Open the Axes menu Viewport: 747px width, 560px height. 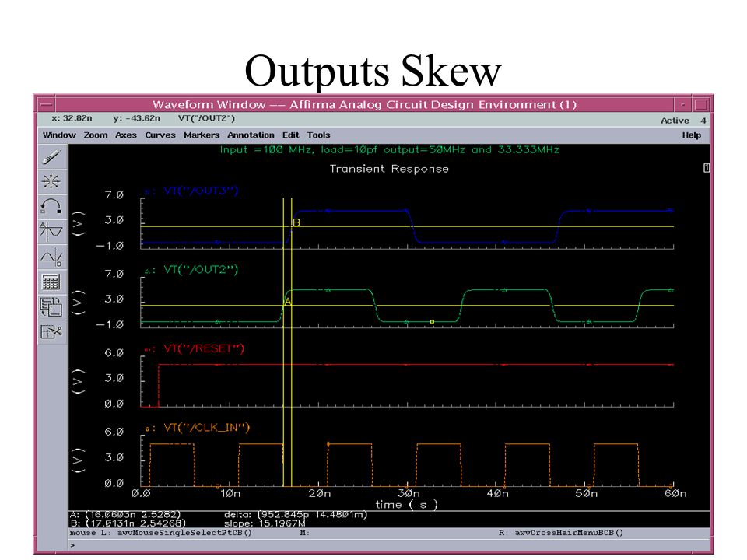pos(126,135)
